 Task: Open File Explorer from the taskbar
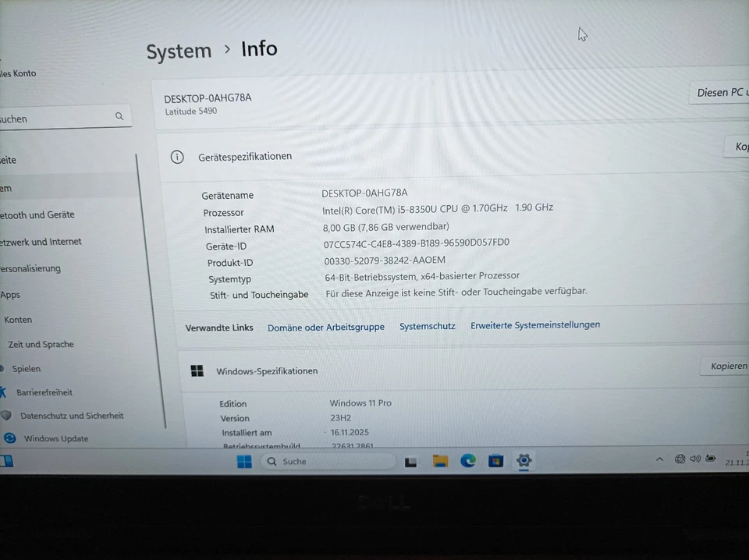coord(439,461)
